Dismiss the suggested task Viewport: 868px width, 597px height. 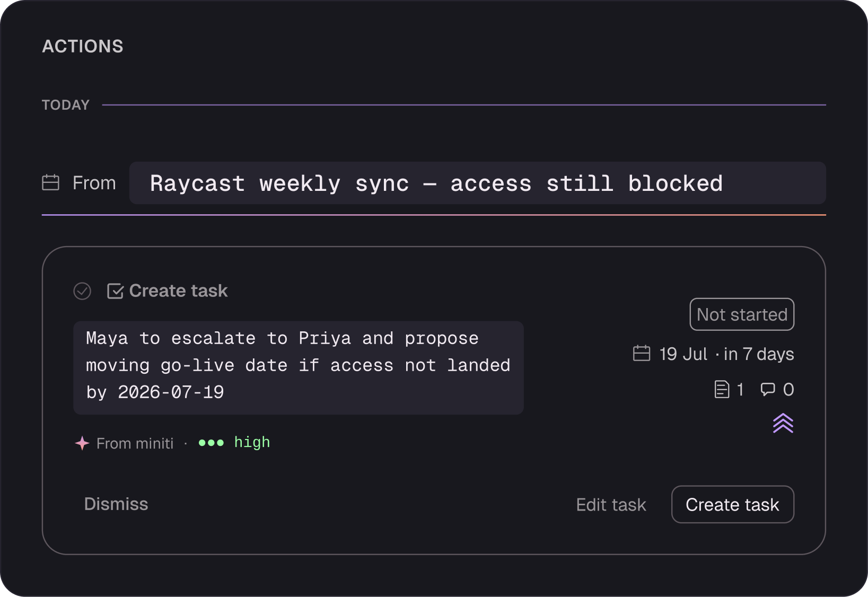pyautogui.click(x=116, y=504)
